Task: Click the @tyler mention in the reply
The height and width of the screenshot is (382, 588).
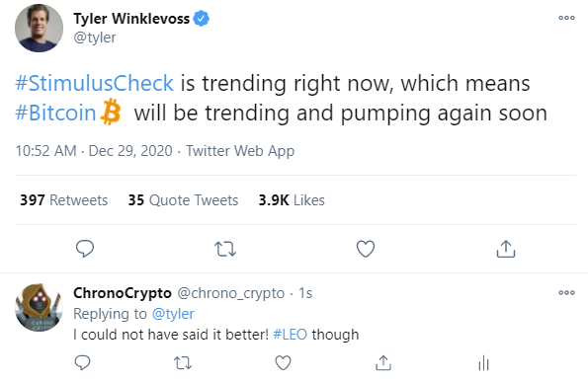Action: [x=173, y=314]
